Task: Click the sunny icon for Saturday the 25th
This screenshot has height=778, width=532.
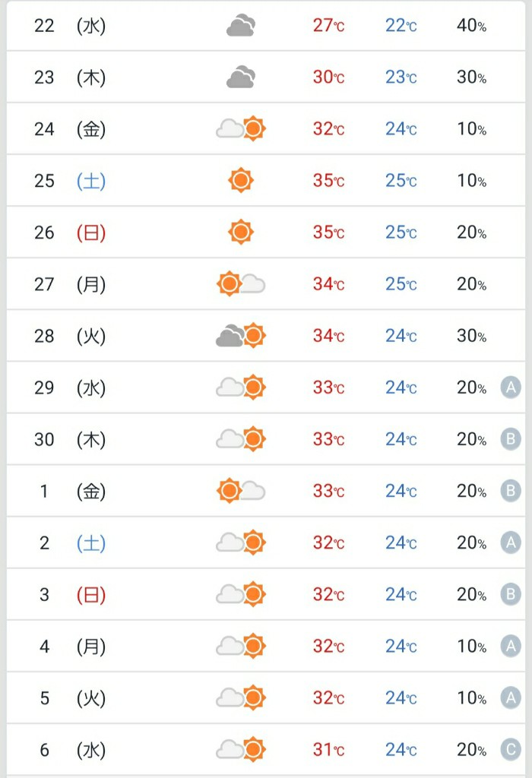Action: 241,180
